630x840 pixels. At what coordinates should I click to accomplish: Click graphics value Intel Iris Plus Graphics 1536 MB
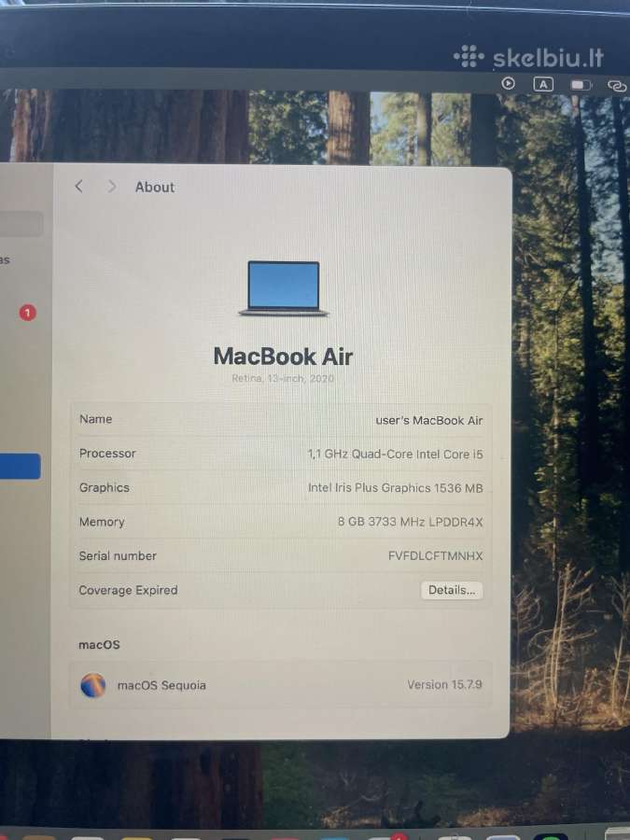396,488
